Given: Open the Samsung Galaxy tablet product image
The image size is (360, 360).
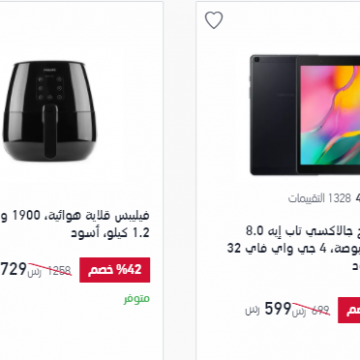Looking at the screenshot, I should [x=305, y=115].
